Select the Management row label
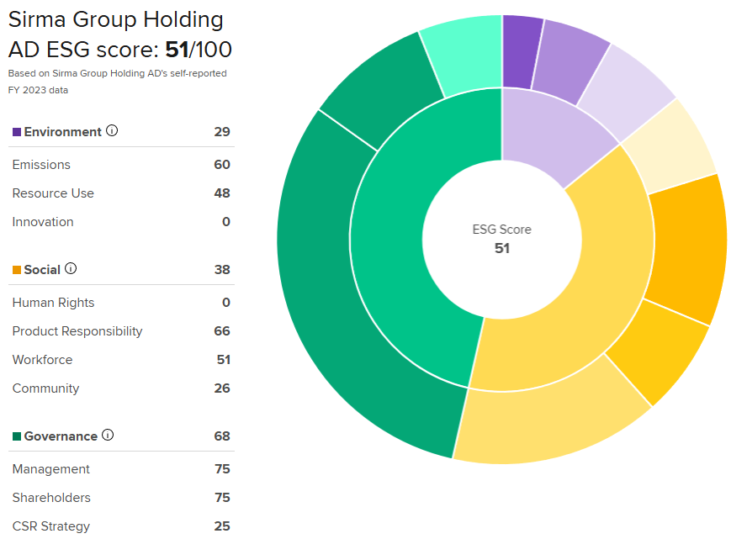This screenshot has width=747, height=560. point(50,469)
